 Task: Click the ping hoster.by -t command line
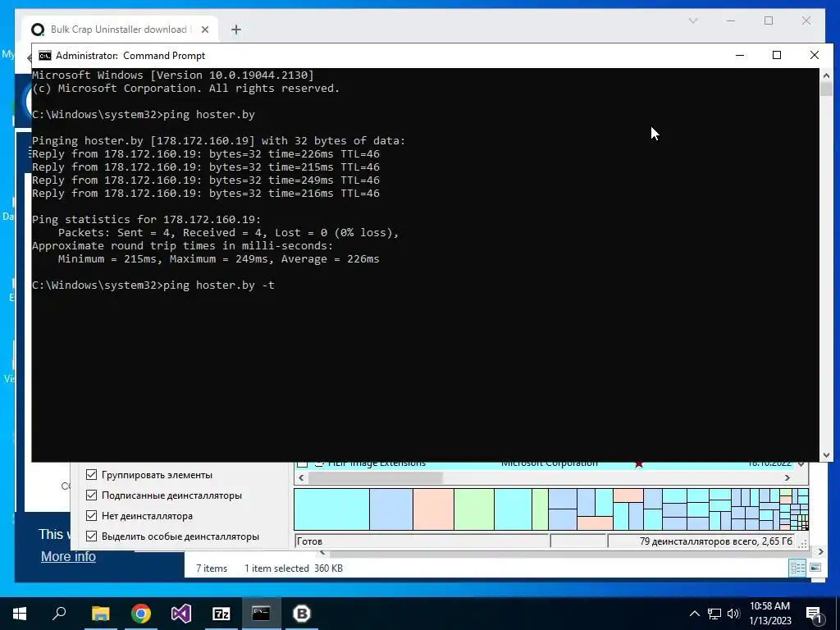[x=153, y=285]
